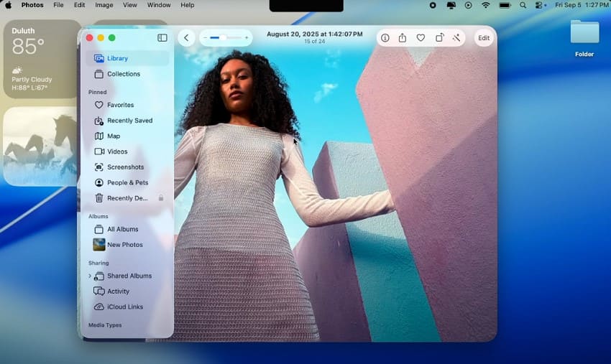This screenshot has width=611, height=364.
Task: Click the Edit button
Action: (484, 38)
